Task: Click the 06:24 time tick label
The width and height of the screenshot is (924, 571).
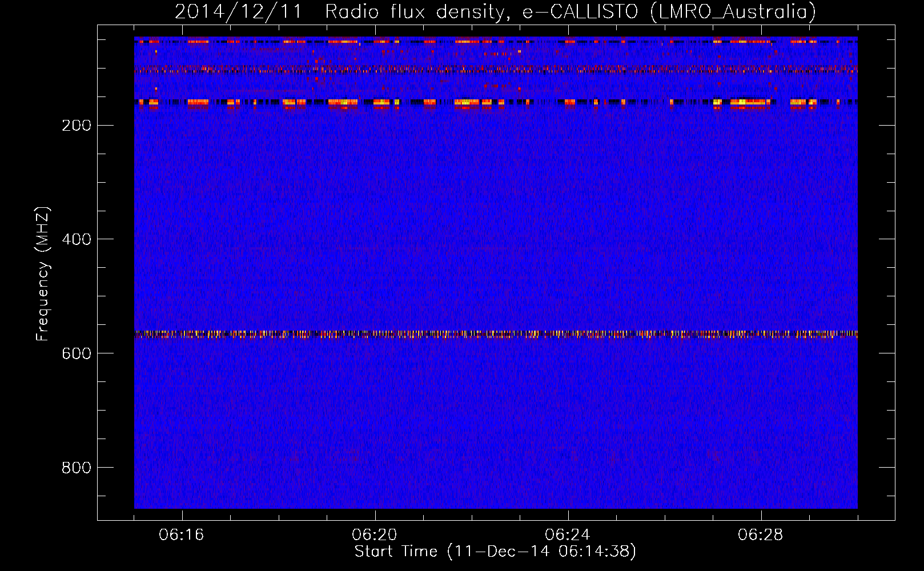Action: point(568,535)
